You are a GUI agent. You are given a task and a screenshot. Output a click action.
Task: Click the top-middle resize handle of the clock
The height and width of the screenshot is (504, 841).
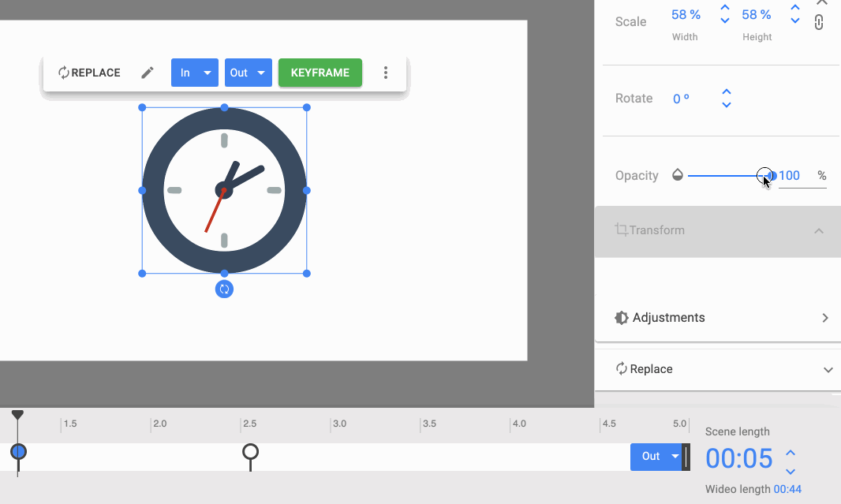pos(224,108)
